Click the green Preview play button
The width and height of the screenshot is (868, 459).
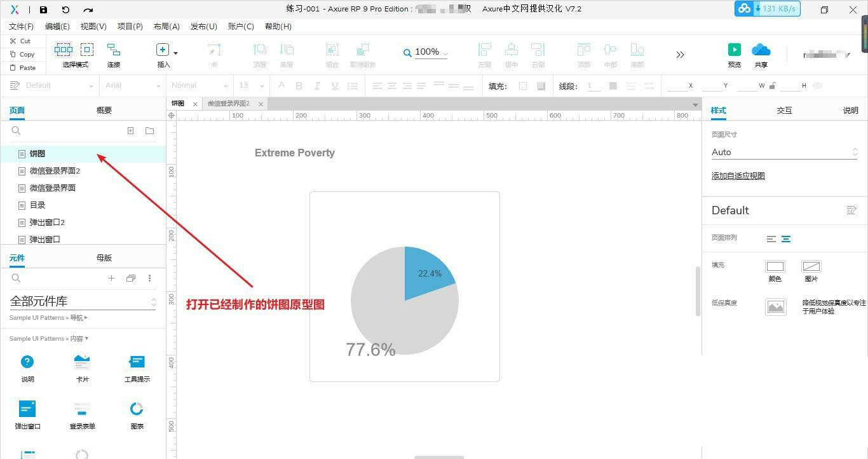coord(734,50)
